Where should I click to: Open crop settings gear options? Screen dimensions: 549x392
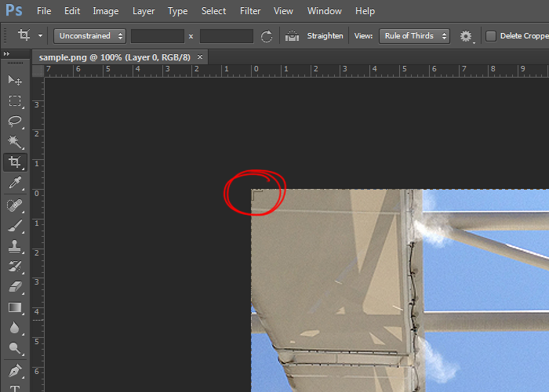click(x=466, y=36)
